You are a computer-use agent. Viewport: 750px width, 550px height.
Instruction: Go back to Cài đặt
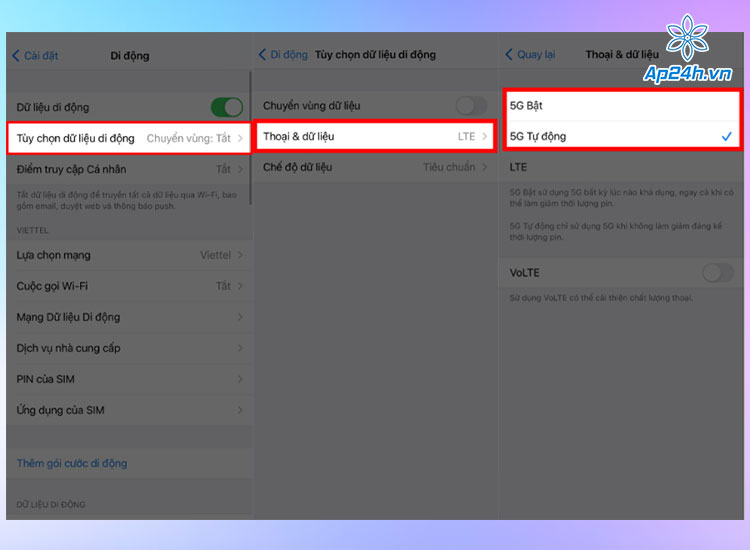[x=35, y=56]
